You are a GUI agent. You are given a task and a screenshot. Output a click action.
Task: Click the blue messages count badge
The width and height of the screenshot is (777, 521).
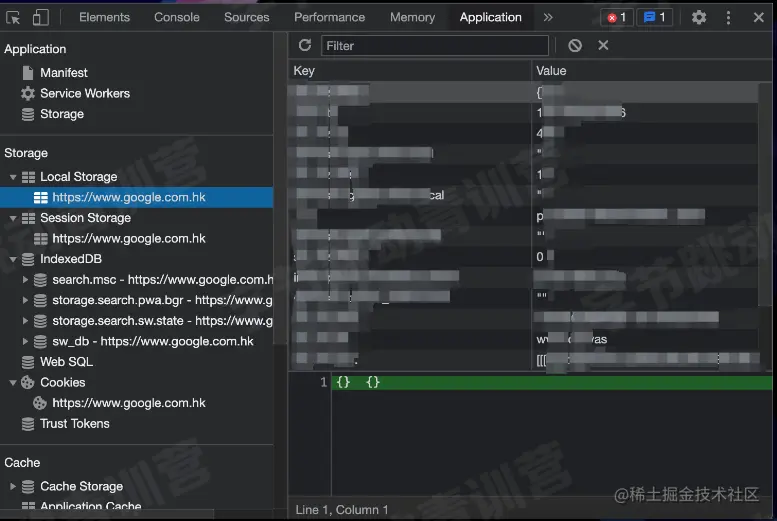654,18
